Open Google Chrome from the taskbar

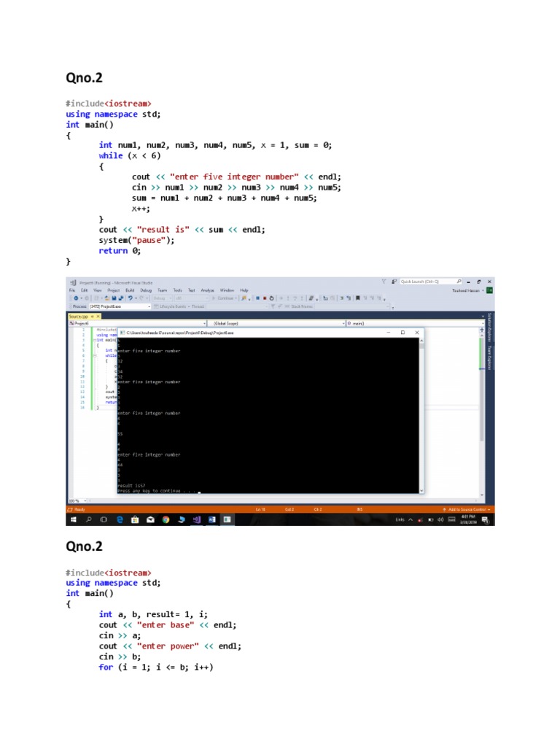point(166,520)
